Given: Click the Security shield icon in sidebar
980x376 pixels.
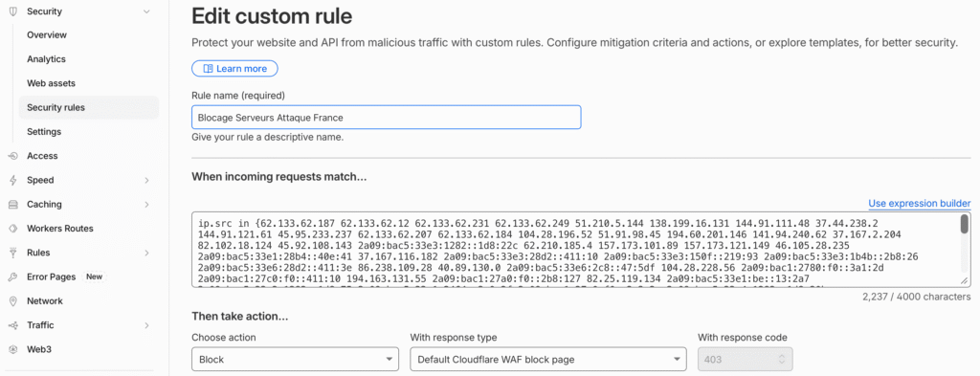Looking at the screenshot, I should (13, 11).
